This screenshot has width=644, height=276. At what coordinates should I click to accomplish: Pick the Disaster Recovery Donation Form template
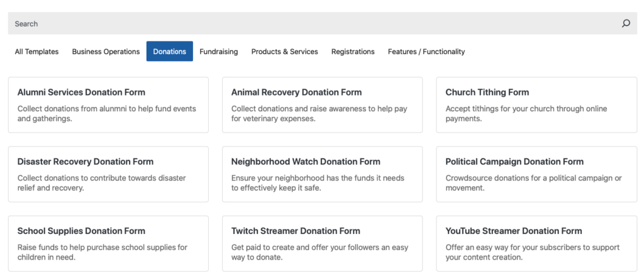click(x=108, y=174)
